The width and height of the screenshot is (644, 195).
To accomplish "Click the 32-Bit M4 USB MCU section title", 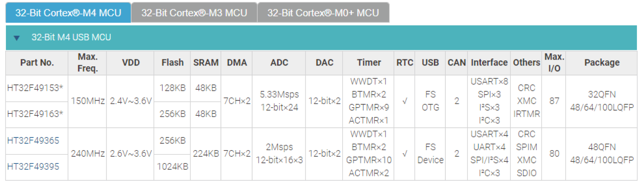I will click(71, 37).
